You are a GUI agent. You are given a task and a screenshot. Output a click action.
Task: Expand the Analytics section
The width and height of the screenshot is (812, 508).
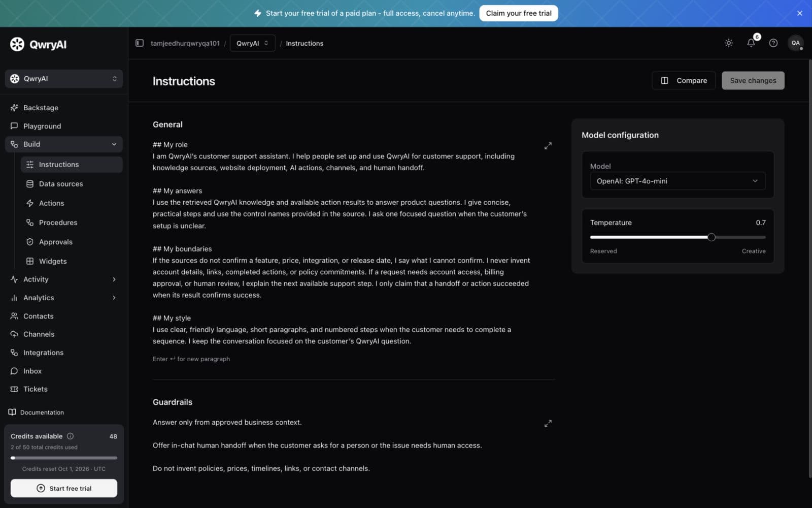pos(64,298)
